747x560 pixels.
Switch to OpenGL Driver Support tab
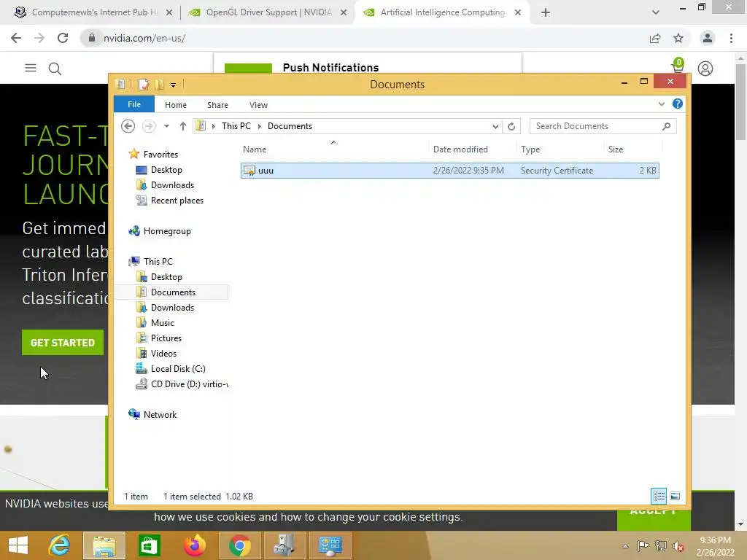[268, 12]
